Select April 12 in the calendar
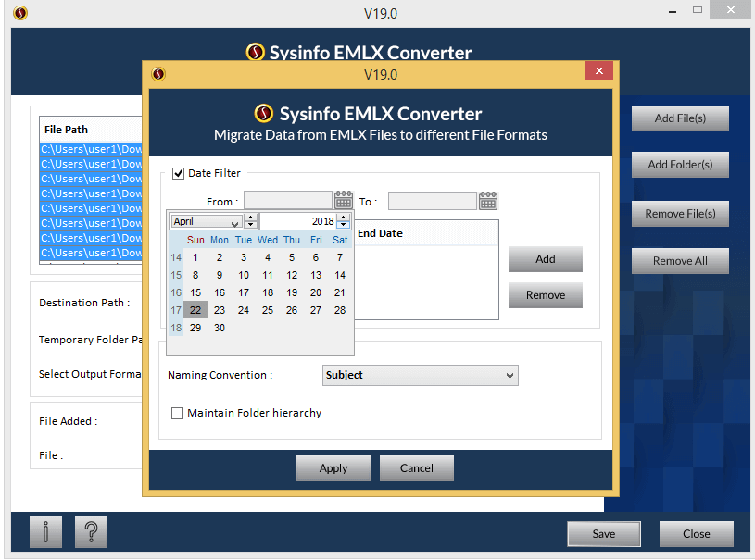Viewport: 755px width, 560px height. point(292,275)
